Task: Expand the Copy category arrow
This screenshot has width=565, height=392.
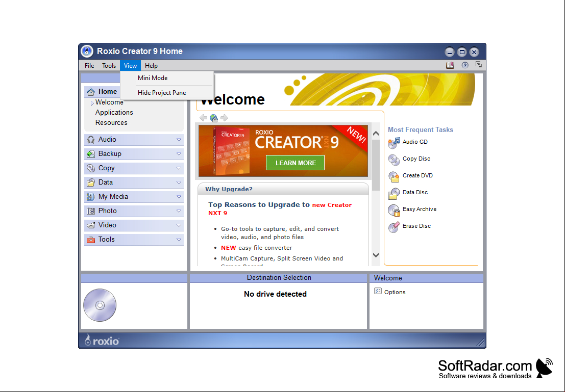Action: click(x=179, y=168)
